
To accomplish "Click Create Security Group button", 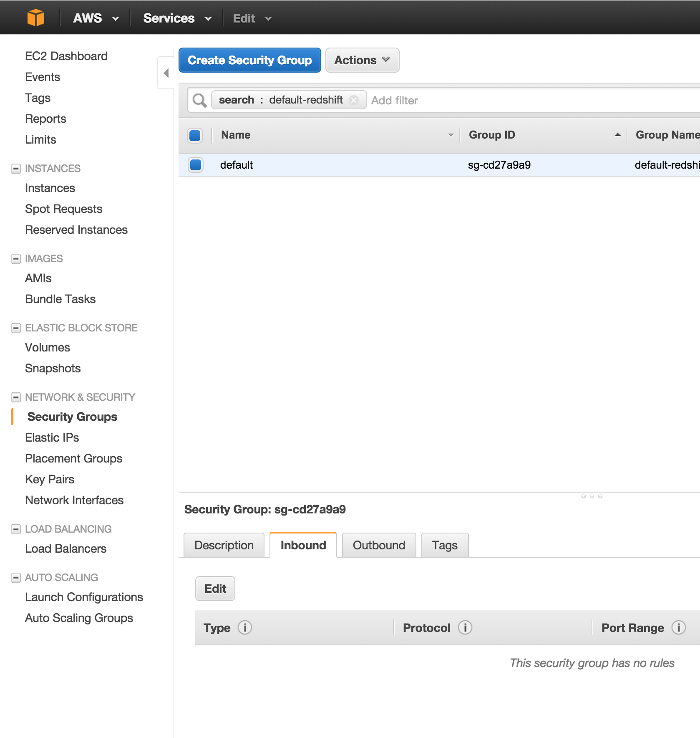I will pyautogui.click(x=249, y=60).
